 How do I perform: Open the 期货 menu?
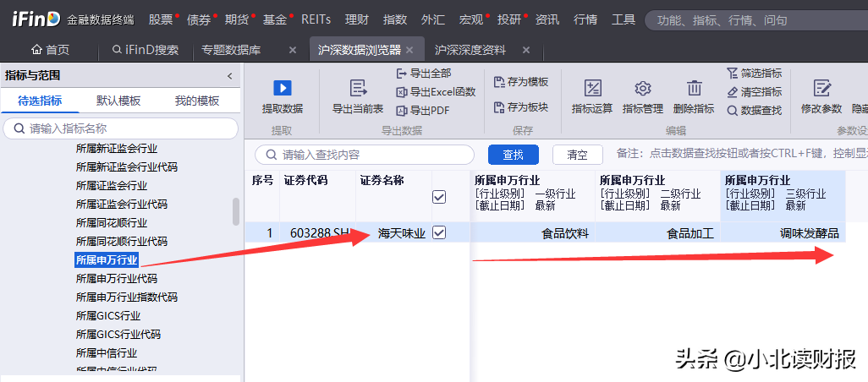[236, 20]
